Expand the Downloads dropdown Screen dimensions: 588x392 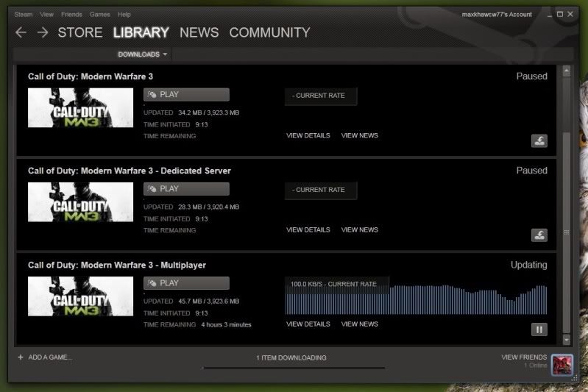[143, 54]
